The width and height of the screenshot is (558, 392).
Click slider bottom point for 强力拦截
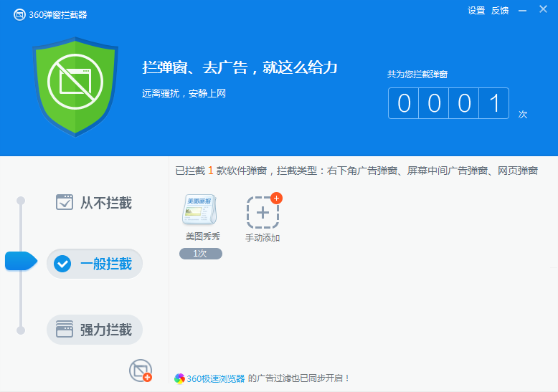[21, 330]
